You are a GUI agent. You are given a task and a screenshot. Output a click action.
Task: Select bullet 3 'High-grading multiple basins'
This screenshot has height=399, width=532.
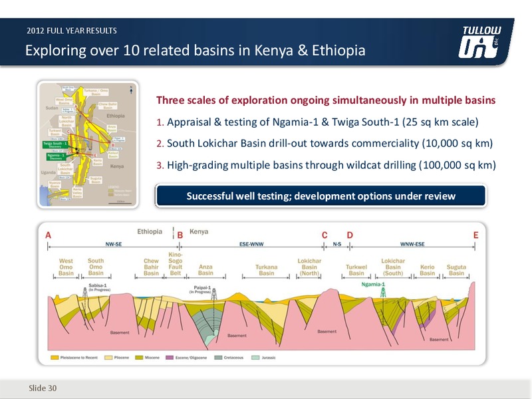pyautogui.click(x=326, y=165)
